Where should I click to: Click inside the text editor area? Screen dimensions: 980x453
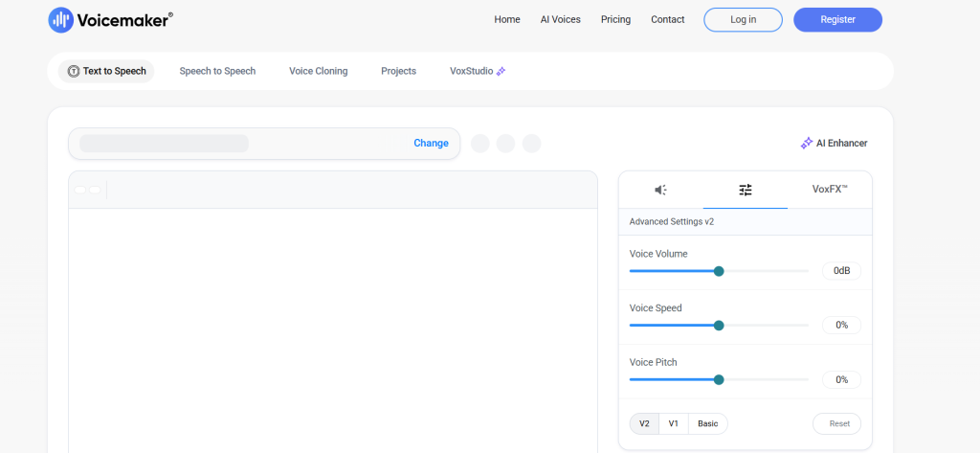click(x=332, y=326)
